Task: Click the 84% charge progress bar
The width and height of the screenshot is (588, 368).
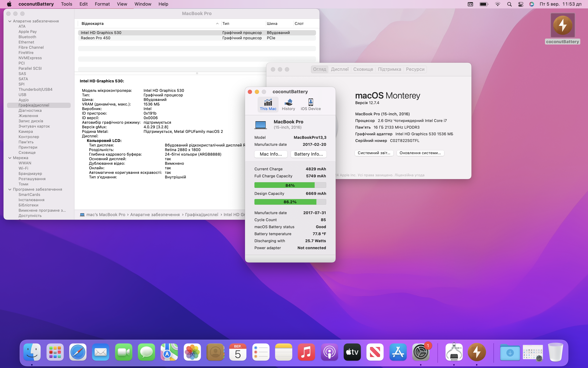Action: pyautogui.click(x=290, y=185)
